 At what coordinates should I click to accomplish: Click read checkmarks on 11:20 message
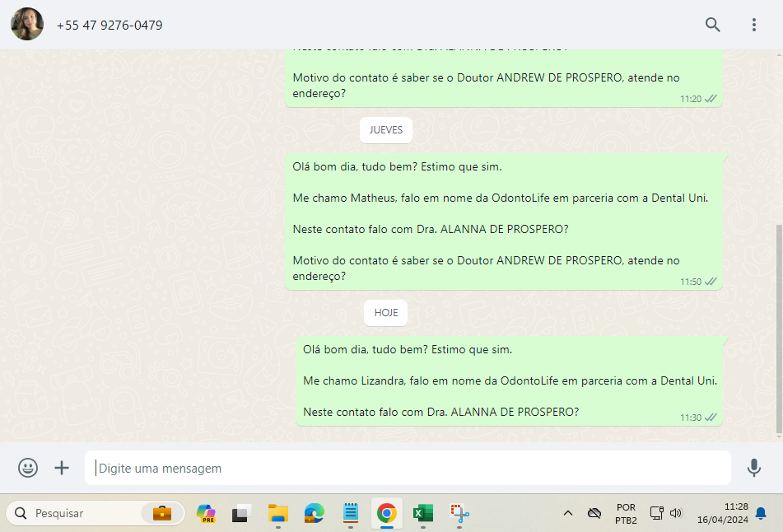[711, 98]
